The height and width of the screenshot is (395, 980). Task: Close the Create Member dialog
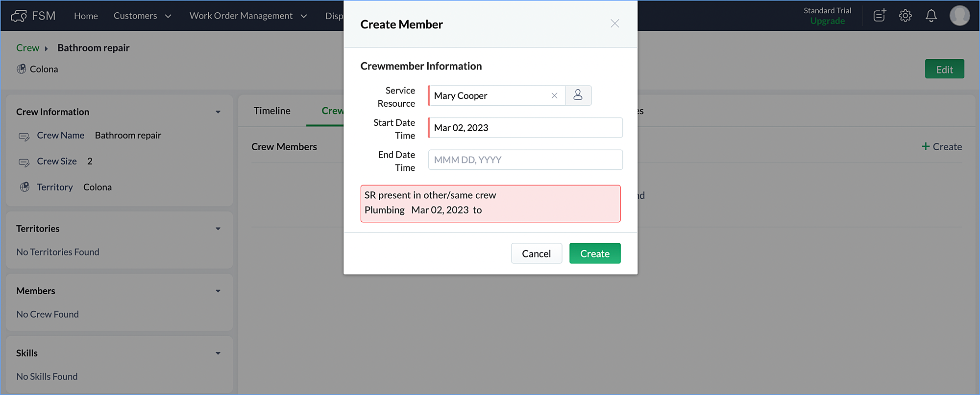click(614, 23)
